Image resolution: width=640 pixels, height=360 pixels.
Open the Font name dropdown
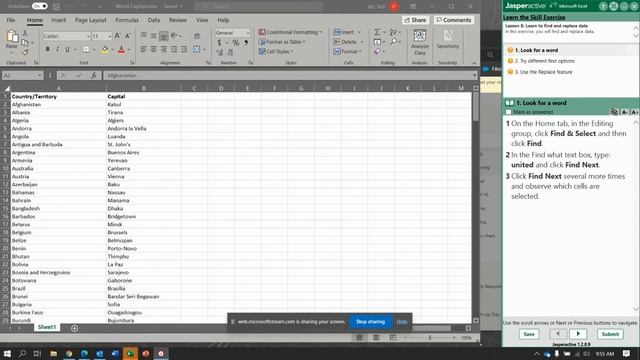pyautogui.click(x=88, y=36)
